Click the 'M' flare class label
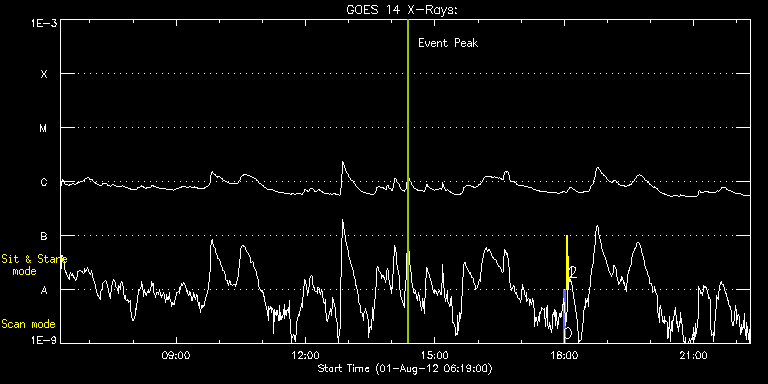This screenshot has width=768, height=384. click(44, 128)
